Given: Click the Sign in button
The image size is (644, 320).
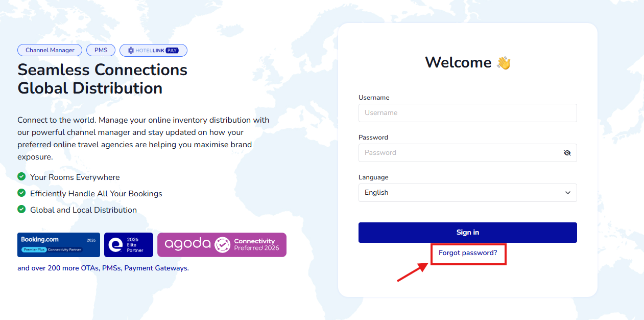Looking at the screenshot, I should tap(467, 233).
